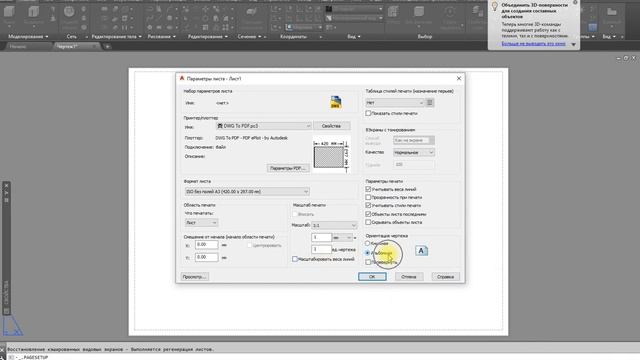Switch to the Начало tab
Viewport: 640px width, 360px height.
click(x=18, y=47)
